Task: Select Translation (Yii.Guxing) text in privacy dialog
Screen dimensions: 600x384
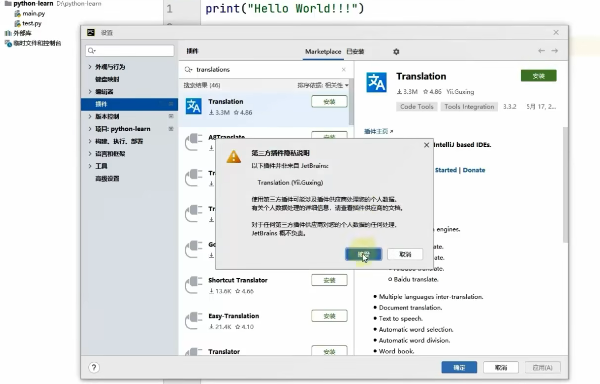Action: (x=290, y=182)
